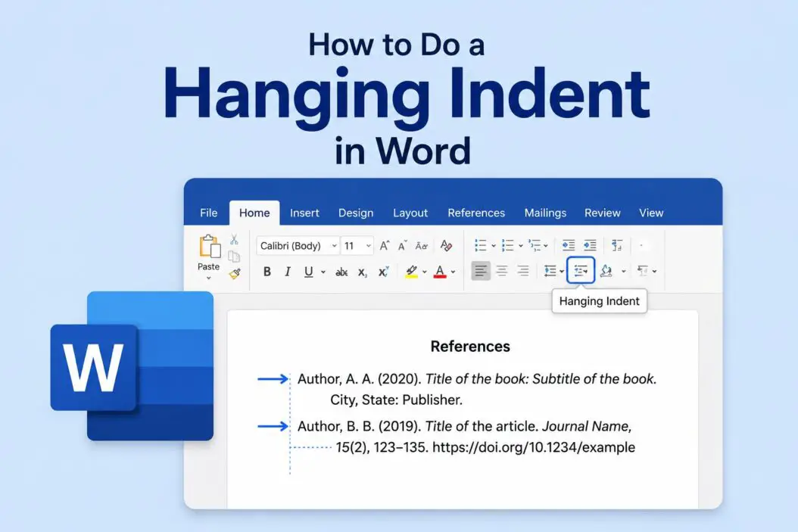
Task: Select the Format Painter brush
Action: tap(235, 274)
